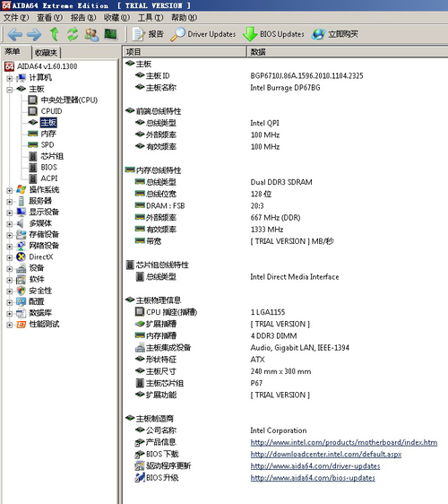
Task: Select 芯片组 chipset tree icon
Action: point(33,156)
